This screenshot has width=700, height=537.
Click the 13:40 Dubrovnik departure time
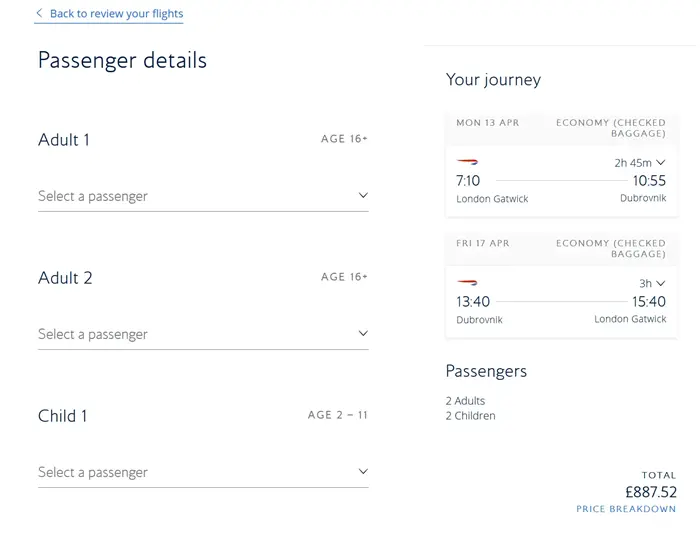(x=473, y=302)
